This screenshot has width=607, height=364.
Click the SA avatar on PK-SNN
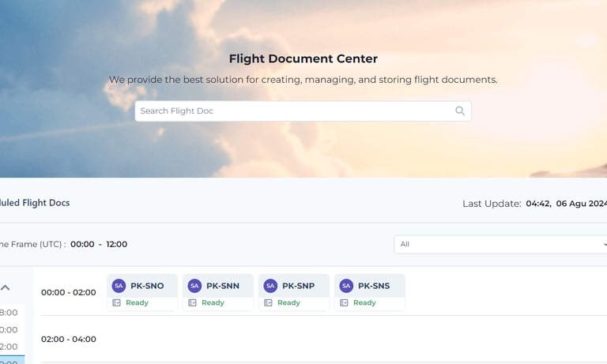(x=194, y=286)
